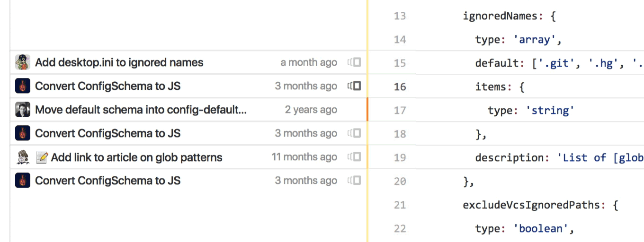Viewport: 644px width, 242px height.
Task: Select line number 13 in the gutter
Action: 400,16
